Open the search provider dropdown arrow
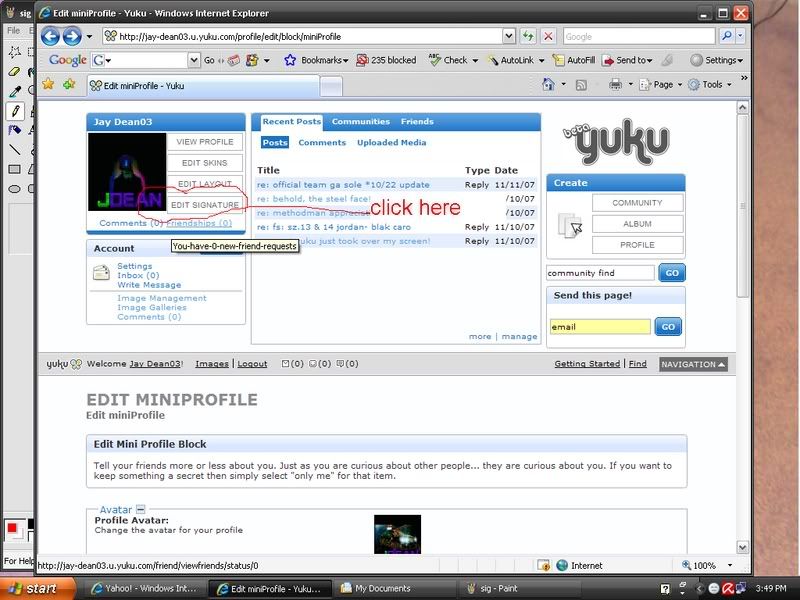The height and width of the screenshot is (600, 800). point(740,36)
